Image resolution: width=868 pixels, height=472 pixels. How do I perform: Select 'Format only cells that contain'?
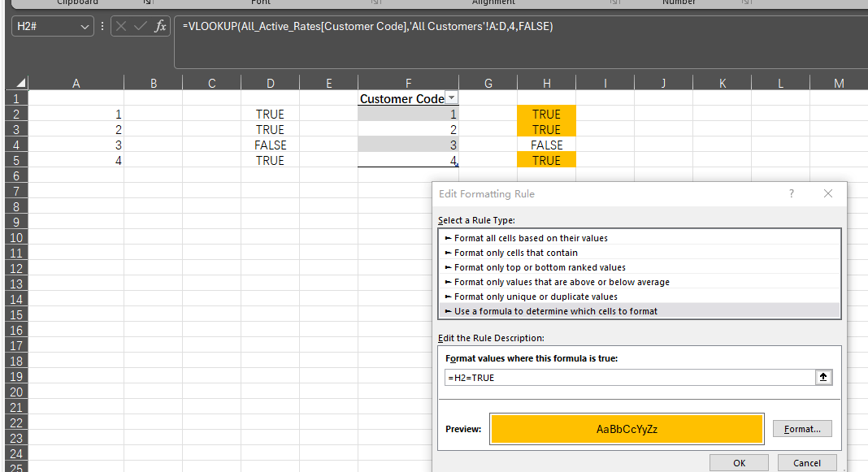pyautogui.click(x=640, y=253)
